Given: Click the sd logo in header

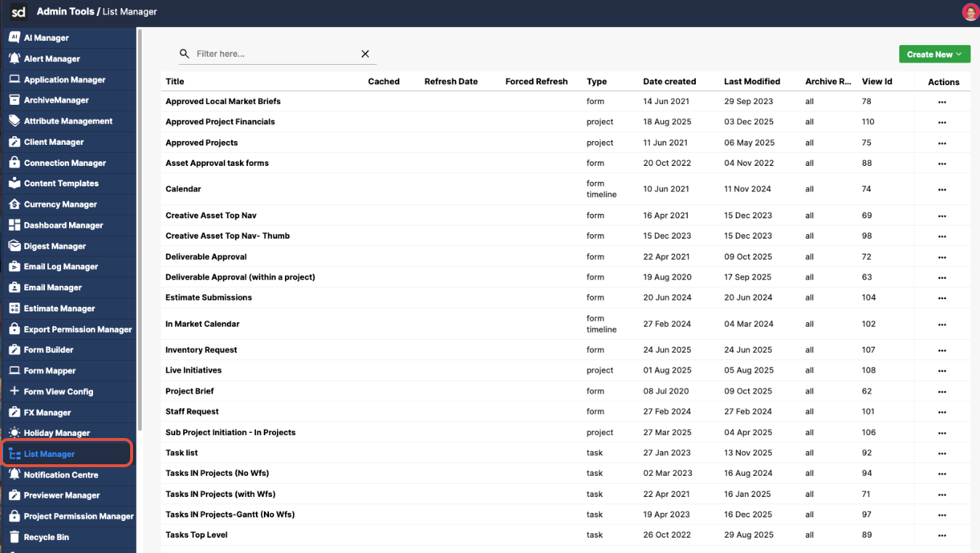Looking at the screenshot, I should 19,12.
